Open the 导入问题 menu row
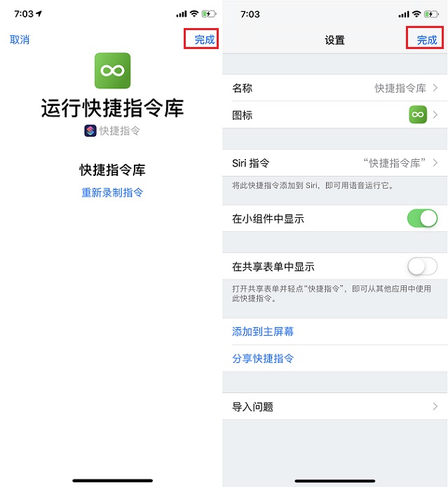 coord(335,406)
